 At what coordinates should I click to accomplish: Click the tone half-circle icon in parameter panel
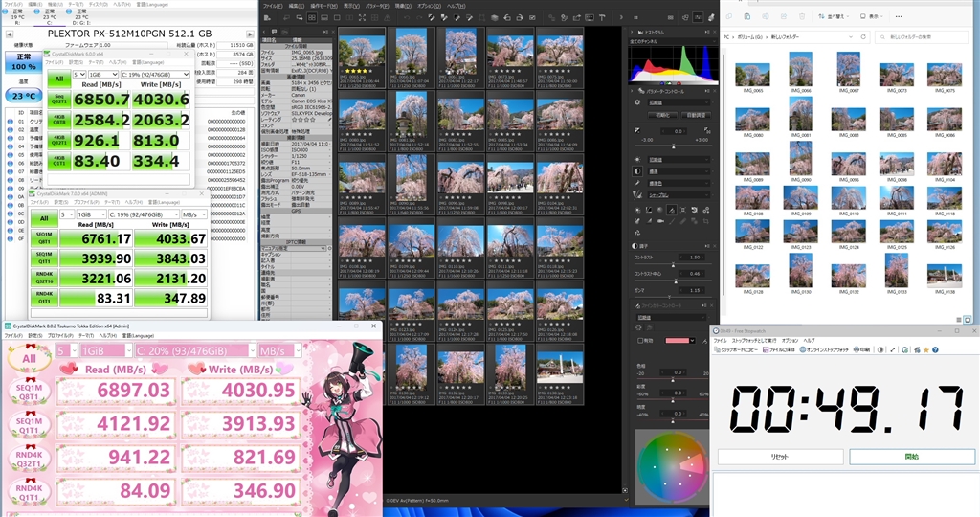click(637, 171)
